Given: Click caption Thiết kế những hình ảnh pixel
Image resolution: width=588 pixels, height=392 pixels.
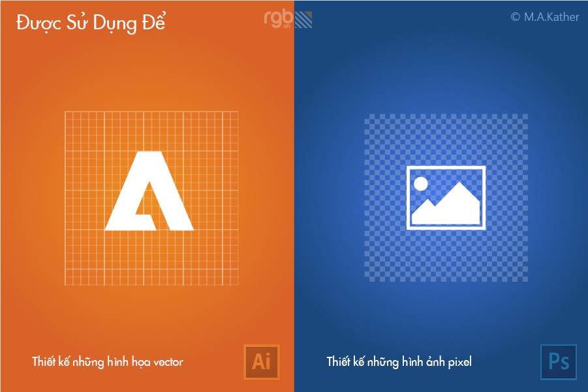Looking at the screenshot, I should (399, 362).
